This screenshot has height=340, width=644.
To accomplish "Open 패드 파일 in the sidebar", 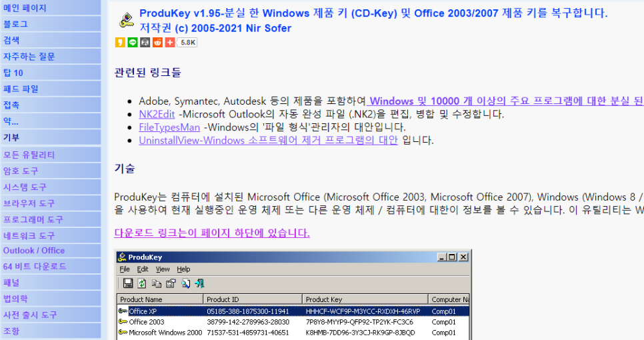I will pos(50,89).
